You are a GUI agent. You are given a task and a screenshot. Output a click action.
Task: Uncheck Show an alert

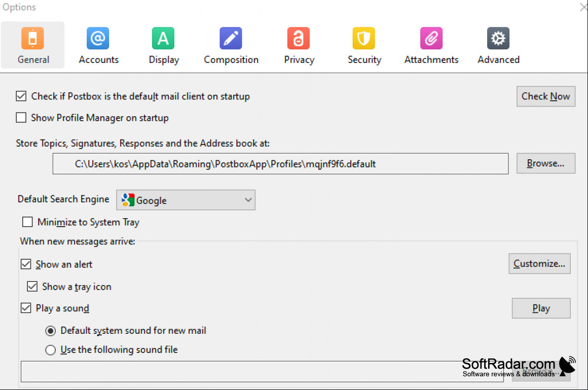26,264
